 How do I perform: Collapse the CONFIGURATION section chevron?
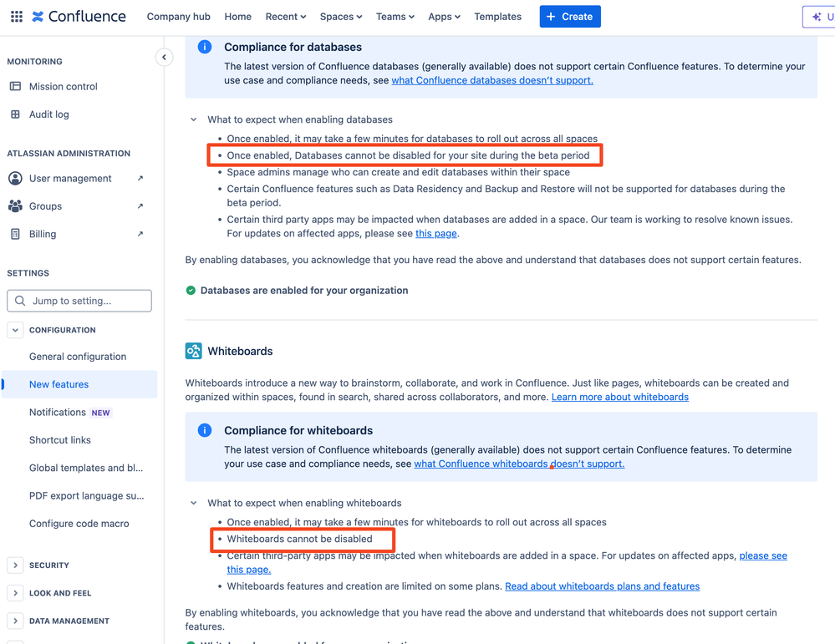pyautogui.click(x=15, y=330)
